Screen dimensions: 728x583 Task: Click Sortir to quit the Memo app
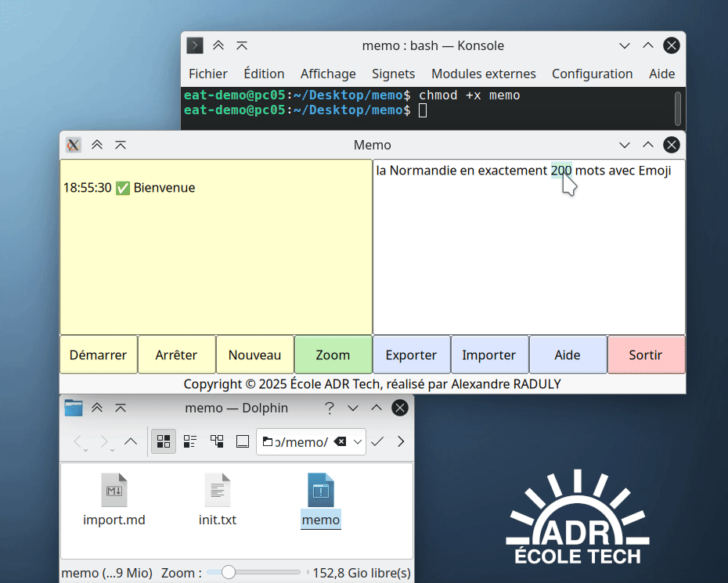coord(646,354)
